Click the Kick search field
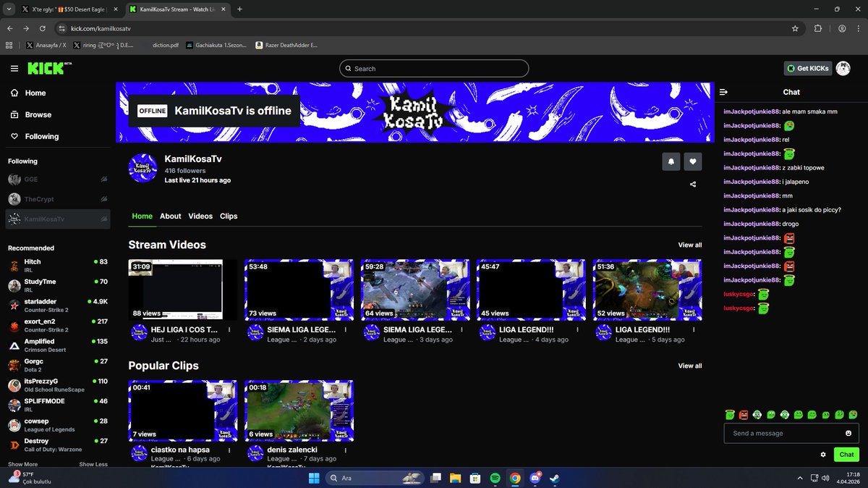 pyautogui.click(x=434, y=69)
